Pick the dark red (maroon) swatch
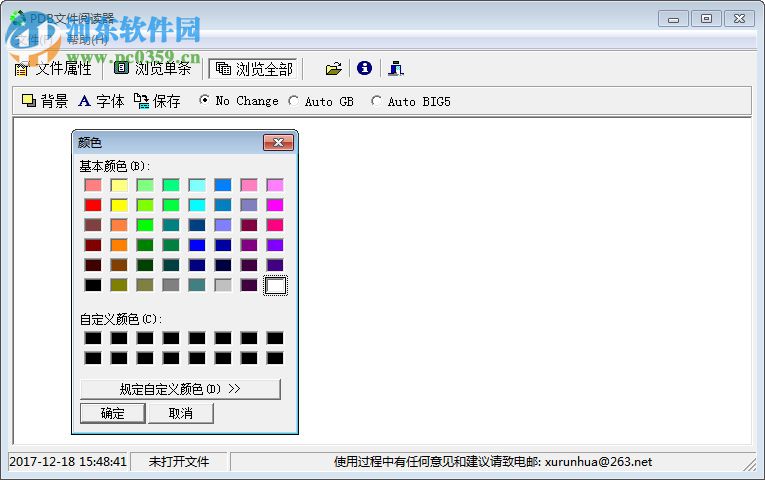 click(93, 245)
